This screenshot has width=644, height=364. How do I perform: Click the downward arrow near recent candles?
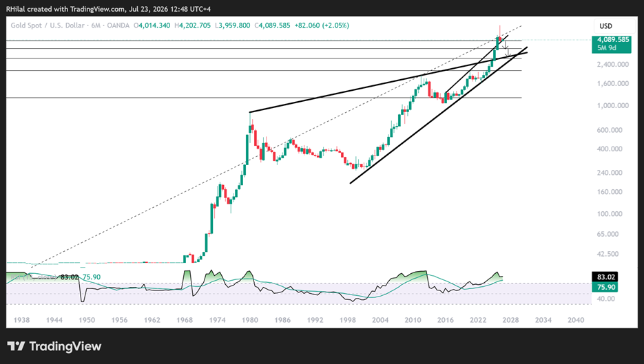point(506,44)
